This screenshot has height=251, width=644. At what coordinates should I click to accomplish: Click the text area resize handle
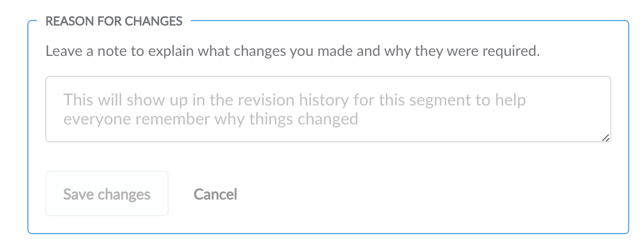click(x=606, y=137)
